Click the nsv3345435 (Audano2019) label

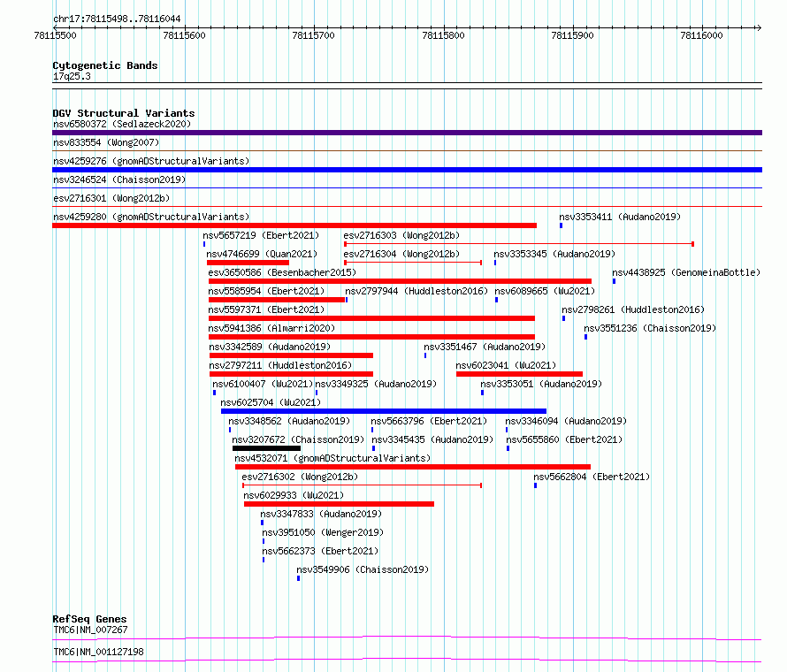click(432, 439)
